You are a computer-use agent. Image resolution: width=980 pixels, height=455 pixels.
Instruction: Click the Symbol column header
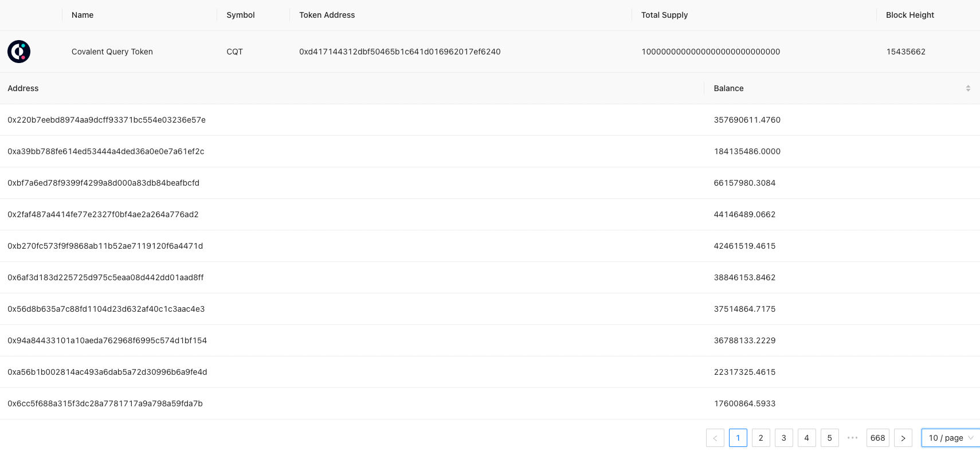coord(241,15)
